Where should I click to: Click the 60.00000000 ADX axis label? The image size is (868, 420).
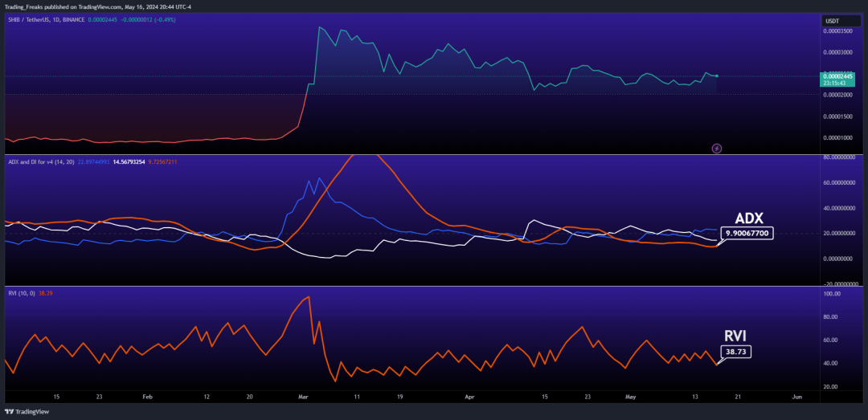click(840, 182)
